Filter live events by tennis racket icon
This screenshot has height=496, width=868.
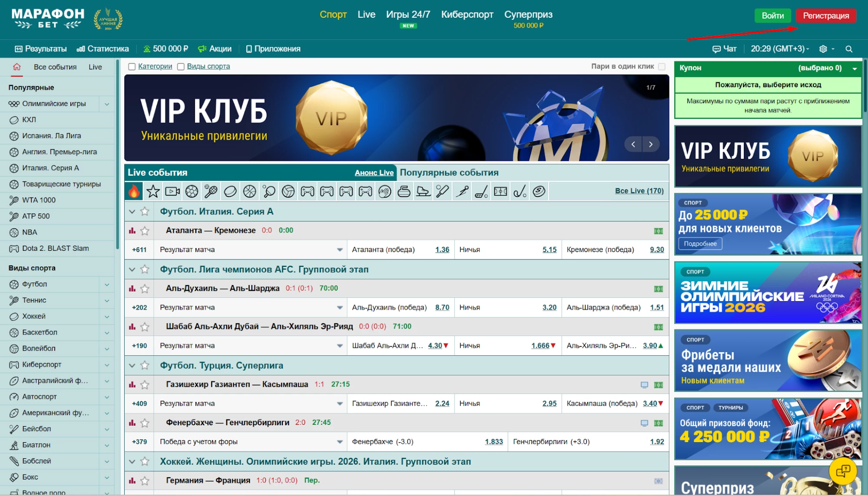coord(211,191)
